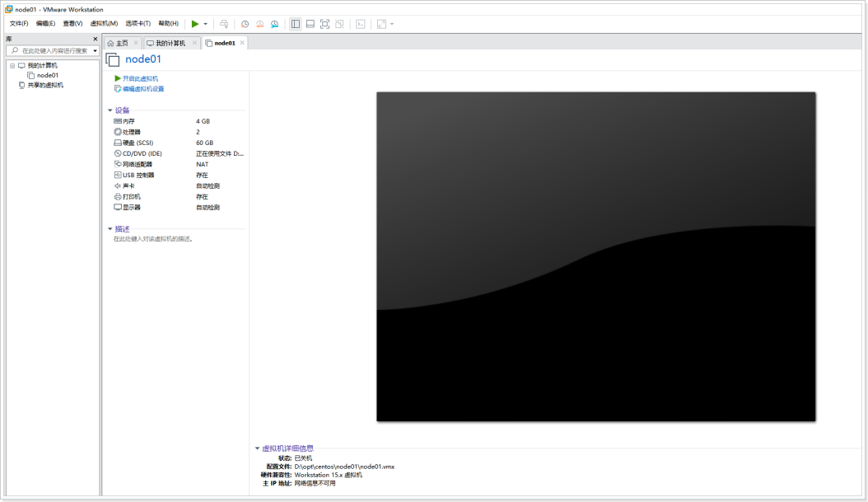Take a snapshot using the clock snapshot icon
This screenshot has height=502, width=868.
[x=245, y=24]
